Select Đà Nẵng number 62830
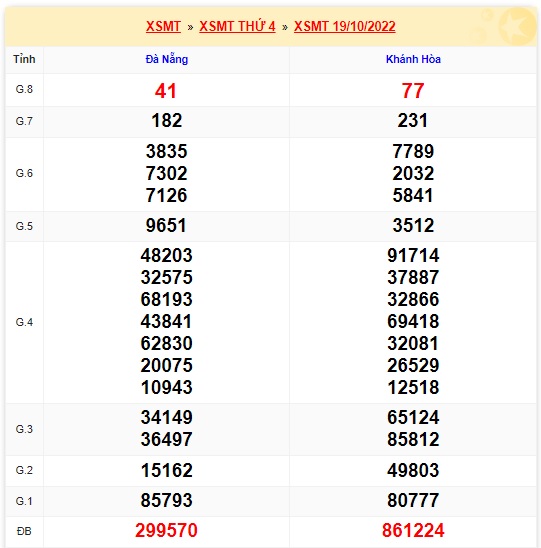This screenshot has width=541, height=548. click(x=167, y=344)
